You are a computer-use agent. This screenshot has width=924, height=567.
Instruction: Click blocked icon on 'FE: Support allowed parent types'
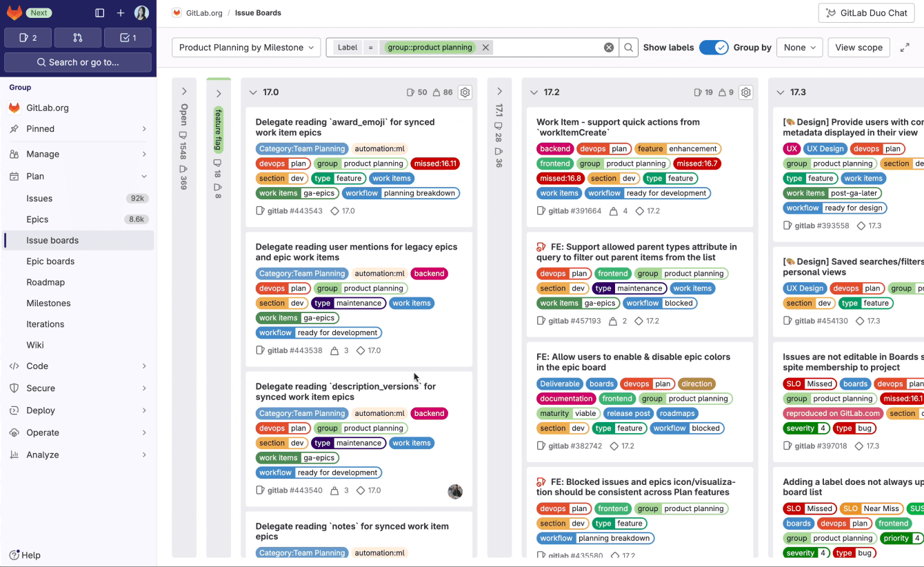point(541,247)
